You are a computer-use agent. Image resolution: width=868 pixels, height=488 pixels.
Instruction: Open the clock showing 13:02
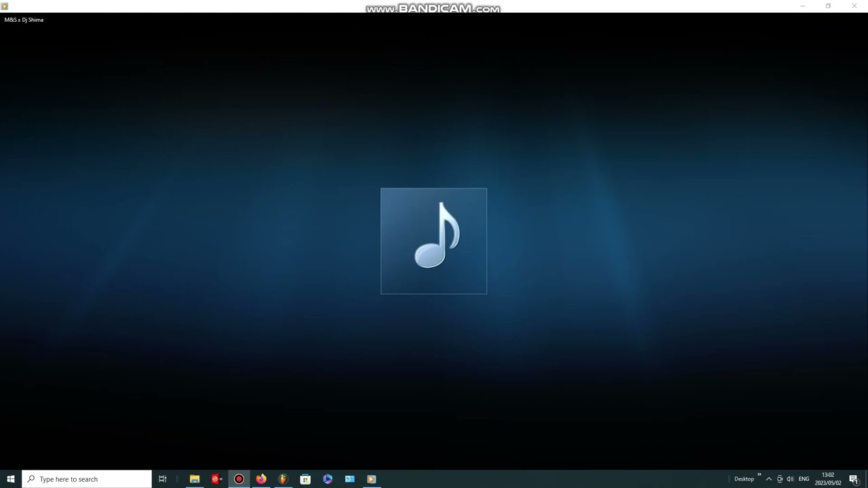pyautogui.click(x=828, y=479)
